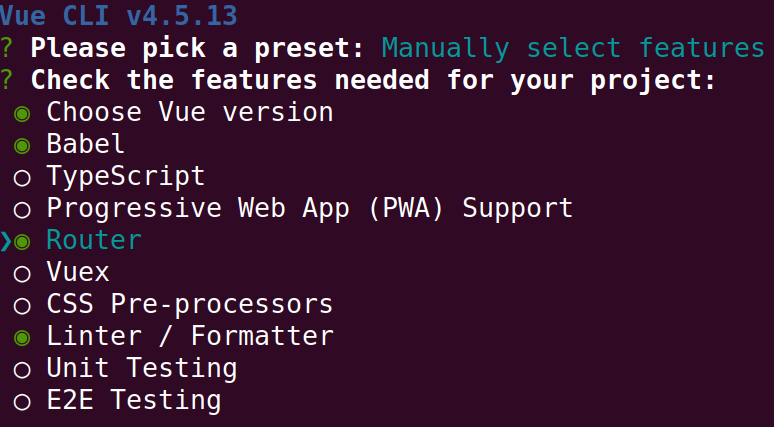Select the Router menu label
The height and width of the screenshot is (427, 774).
pyautogui.click(x=94, y=240)
